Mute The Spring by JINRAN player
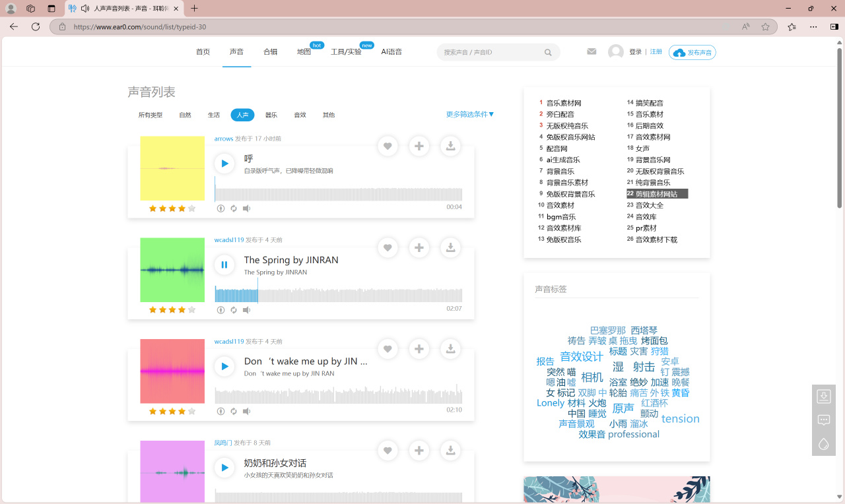This screenshot has height=504, width=845. (x=246, y=310)
